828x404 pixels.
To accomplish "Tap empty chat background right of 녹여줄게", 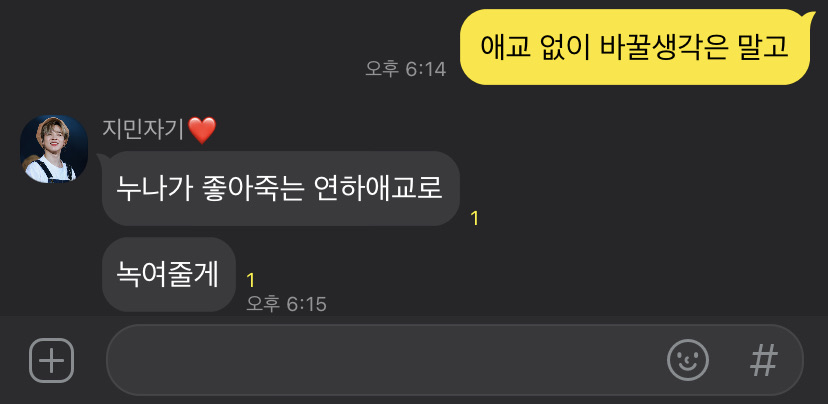I will [528, 274].
